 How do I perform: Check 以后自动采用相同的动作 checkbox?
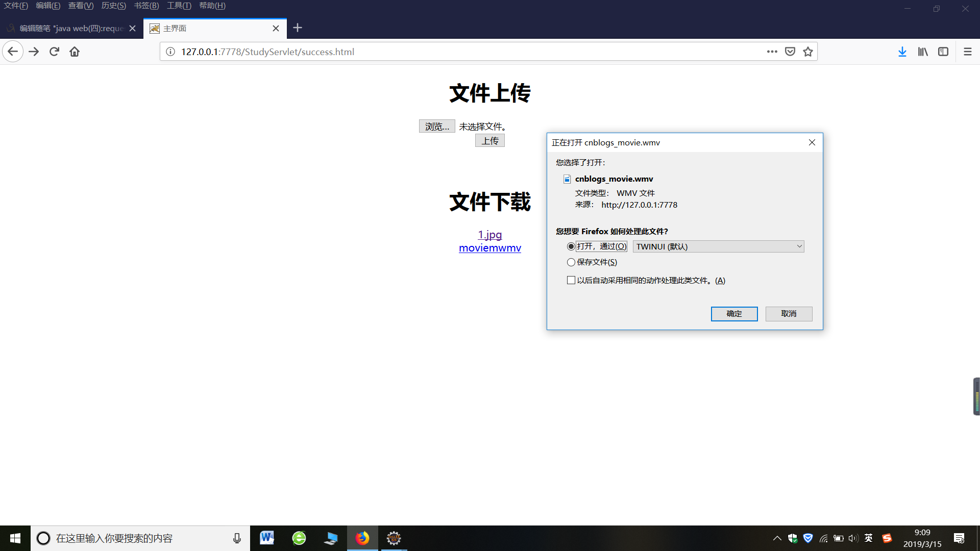(x=571, y=280)
